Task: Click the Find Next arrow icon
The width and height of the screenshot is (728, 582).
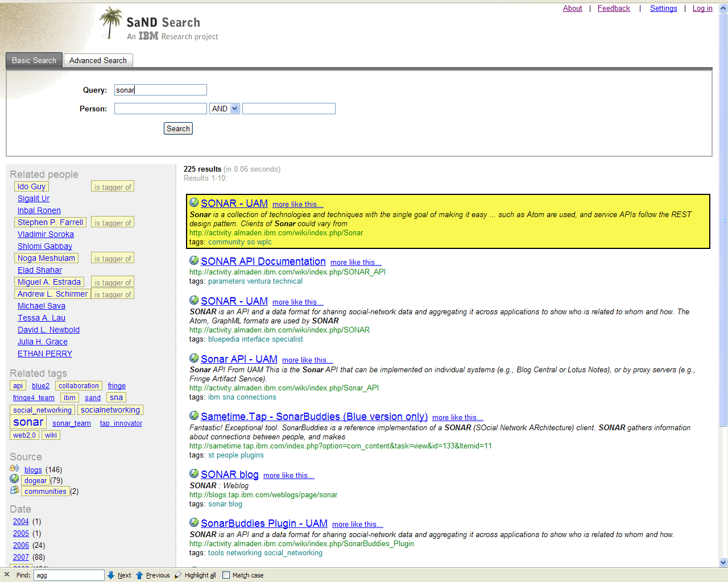Action: pos(111,575)
